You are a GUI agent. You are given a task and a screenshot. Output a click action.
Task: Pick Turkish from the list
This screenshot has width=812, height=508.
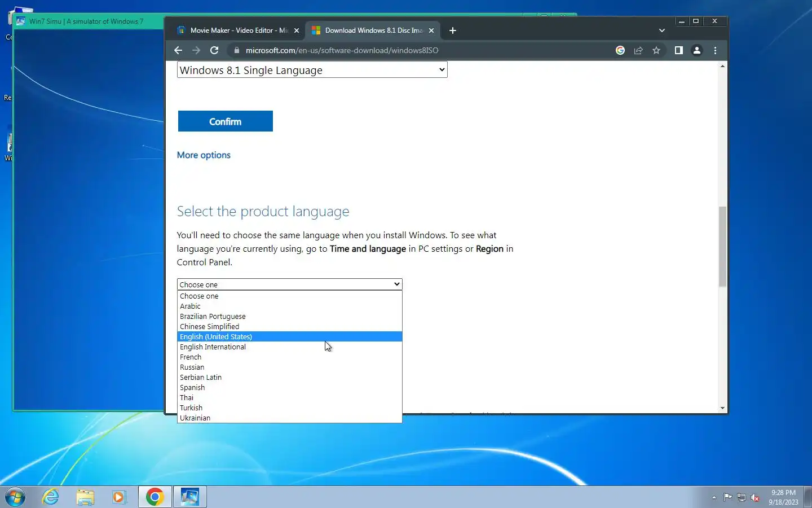click(x=290, y=408)
